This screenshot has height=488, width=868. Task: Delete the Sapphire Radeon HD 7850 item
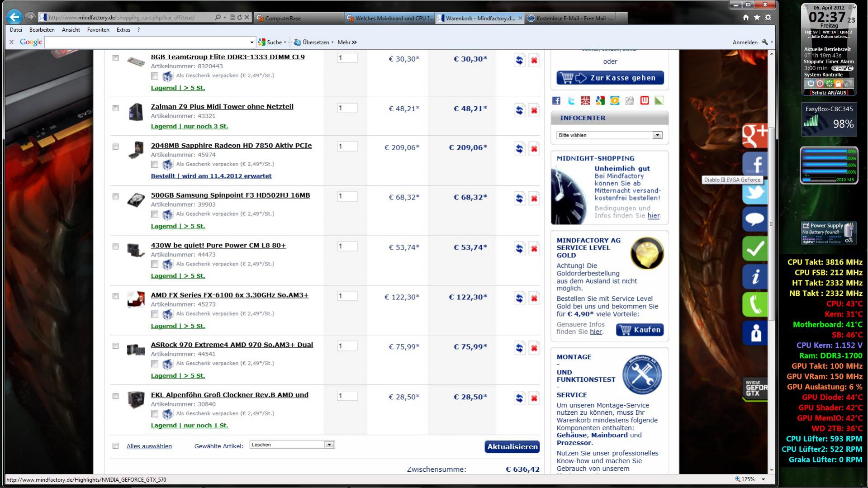pyautogui.click(x=534, y=149)
